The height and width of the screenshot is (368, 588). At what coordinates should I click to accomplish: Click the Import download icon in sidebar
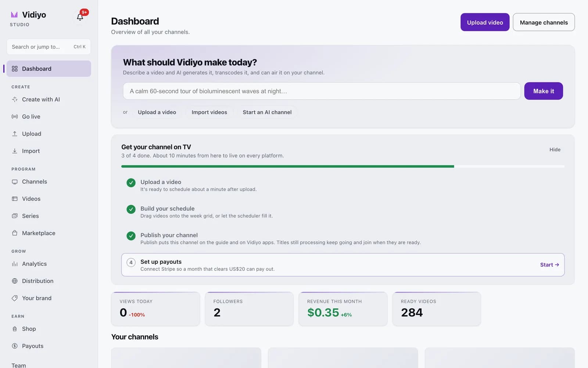pos(15,151)
